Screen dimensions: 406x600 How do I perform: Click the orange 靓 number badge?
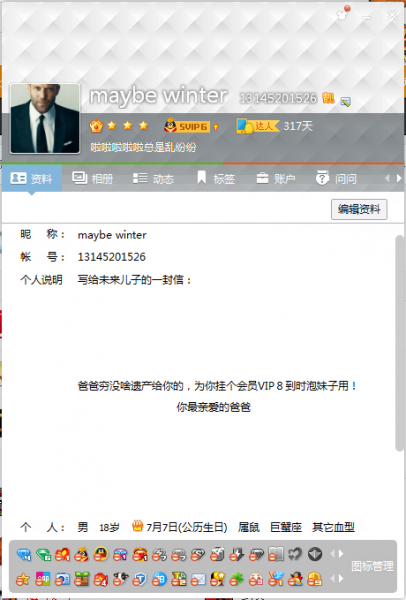click(328, 98)
